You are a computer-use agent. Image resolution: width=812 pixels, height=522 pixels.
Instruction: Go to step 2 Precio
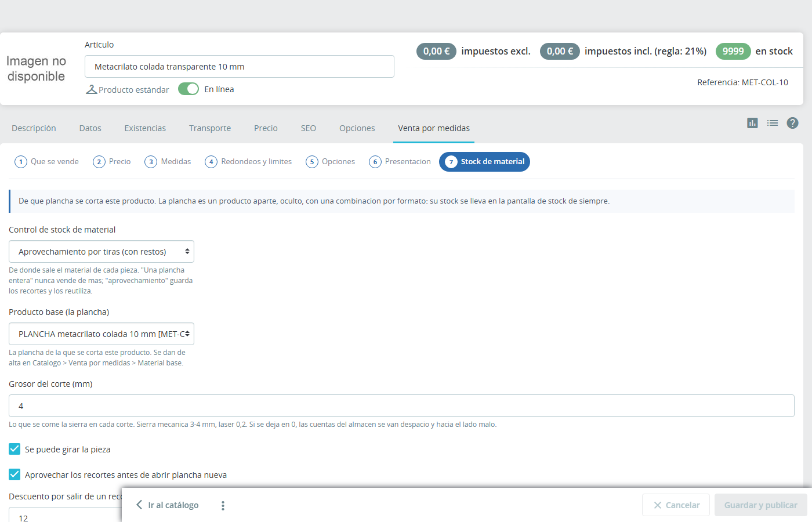(x=112, y=162)
